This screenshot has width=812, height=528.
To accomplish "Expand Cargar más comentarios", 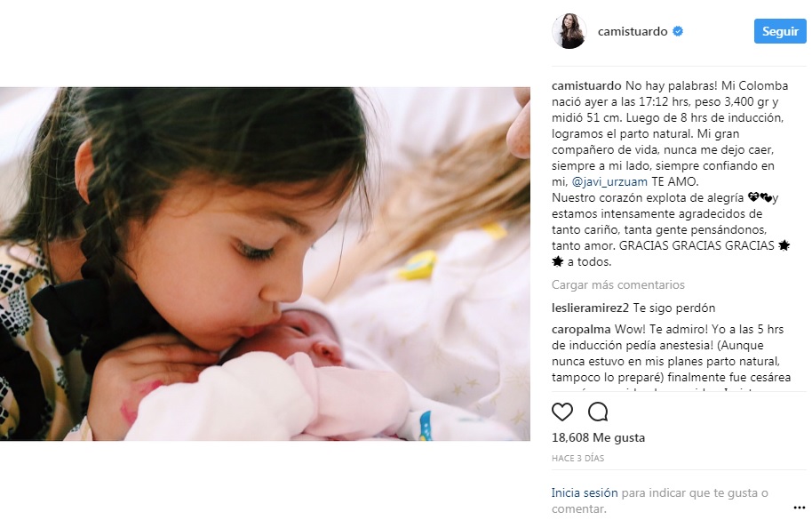I will (x=617, y=284).
